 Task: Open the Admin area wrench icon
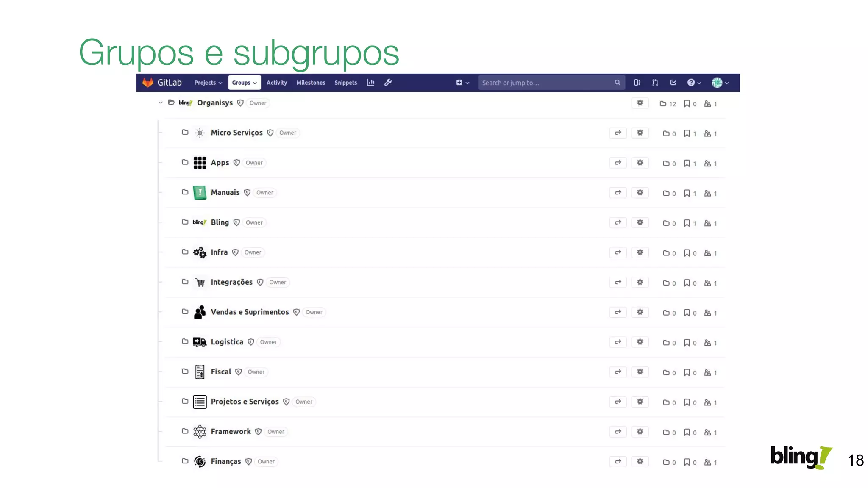[x=388, y=83]
